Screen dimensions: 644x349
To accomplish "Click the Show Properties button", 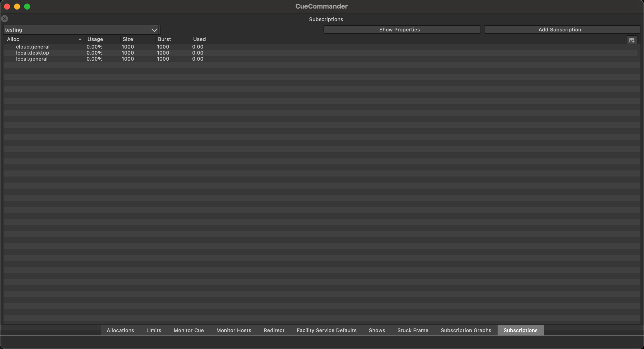I will [402, 29].
